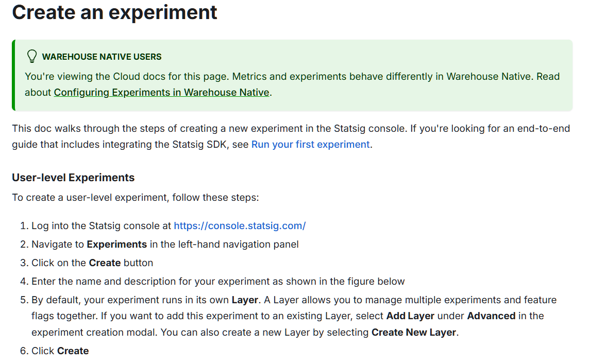Click the bold Advanced text in step 5
606x364 pixels.
tap(491, 316)
